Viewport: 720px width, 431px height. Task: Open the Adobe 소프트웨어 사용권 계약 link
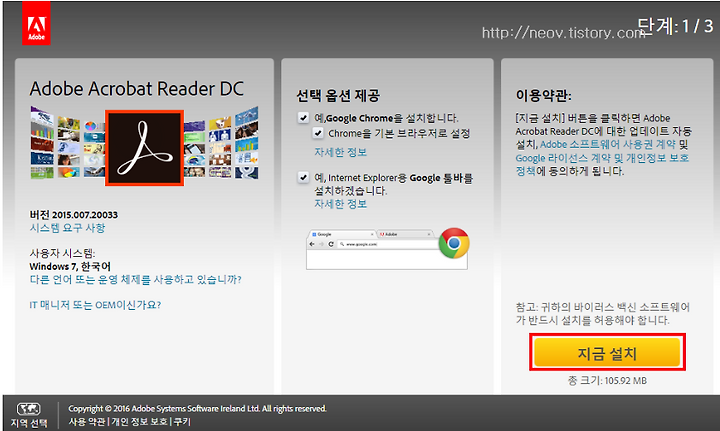tap(608, 144)
